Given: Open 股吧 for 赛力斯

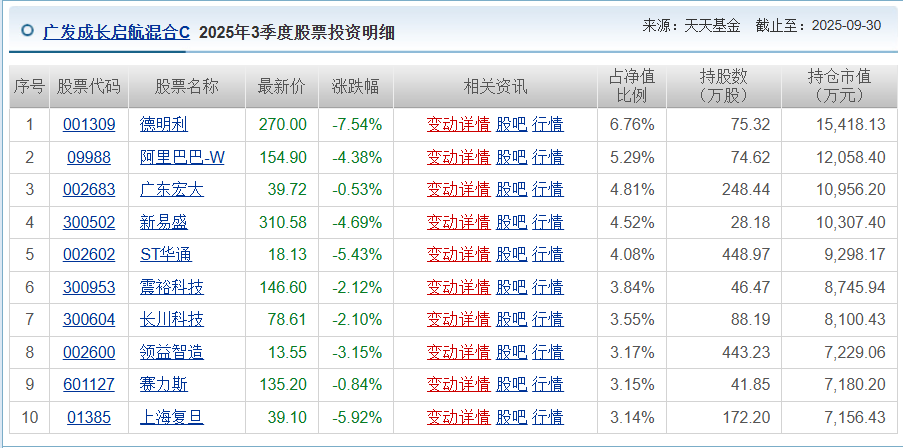Looking at the screenshot, I should point(511,385).
